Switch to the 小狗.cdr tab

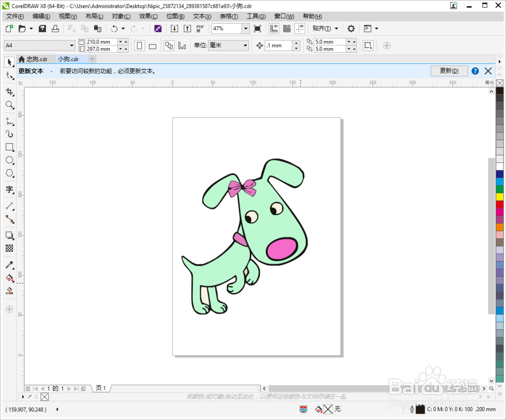point(68,59)
